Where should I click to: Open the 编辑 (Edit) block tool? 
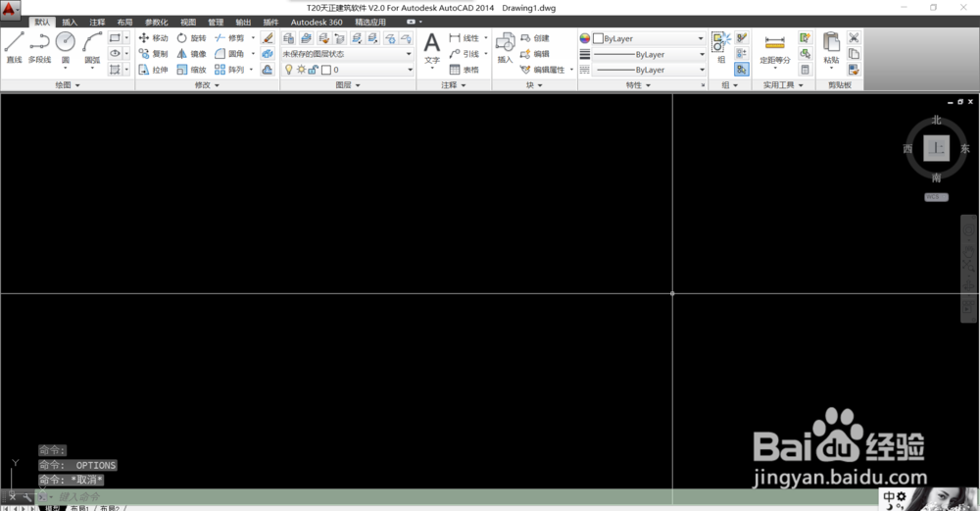click(x=535, y=54)
